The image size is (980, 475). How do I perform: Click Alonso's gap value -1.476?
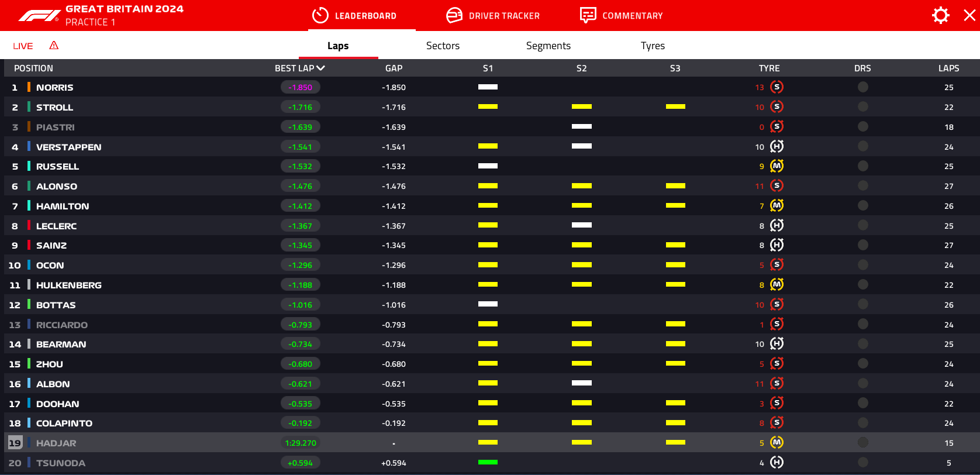(x=394, y=187)
